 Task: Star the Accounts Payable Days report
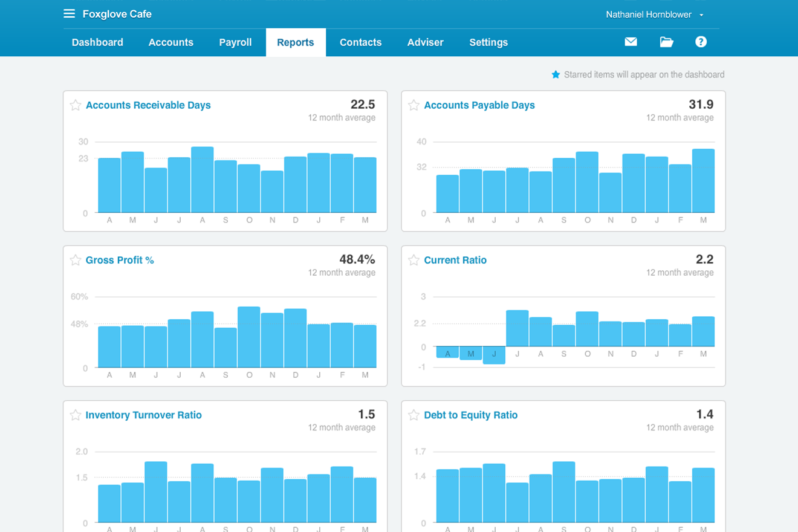point(414,105)
